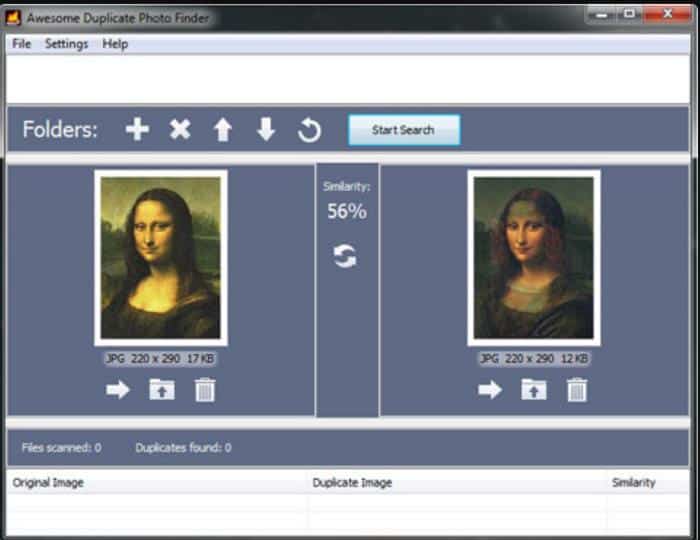
Task: Move folder up with the up arrow
Action: [223, 130]
